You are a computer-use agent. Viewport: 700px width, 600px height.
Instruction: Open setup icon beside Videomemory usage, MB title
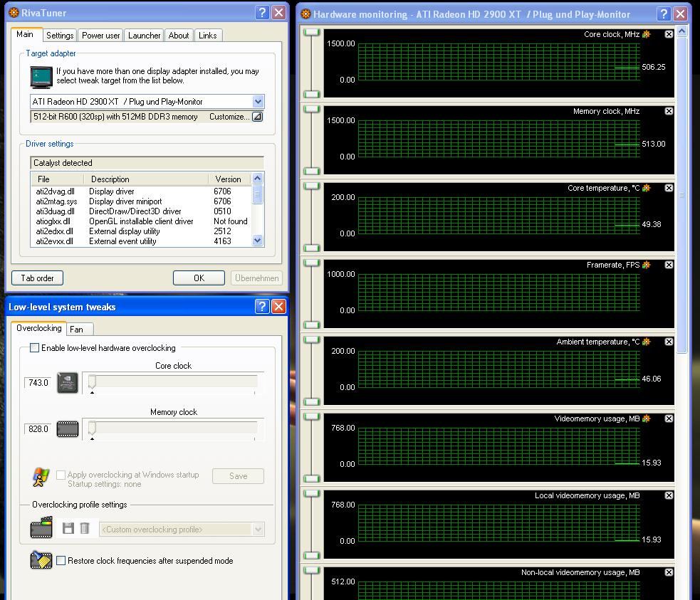[x=647, y=419]
